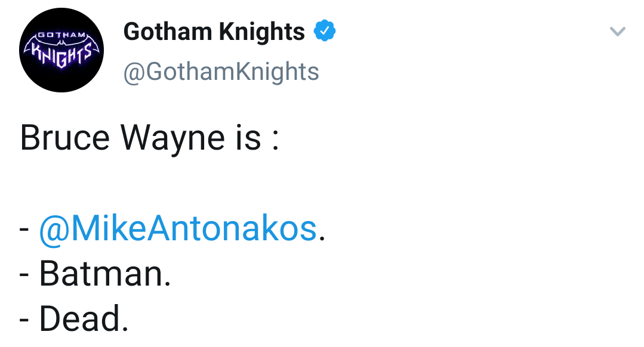Open the @GothamKnights handle
The width and height of the screenshot is (644, 347).
(x=221, y=72)
